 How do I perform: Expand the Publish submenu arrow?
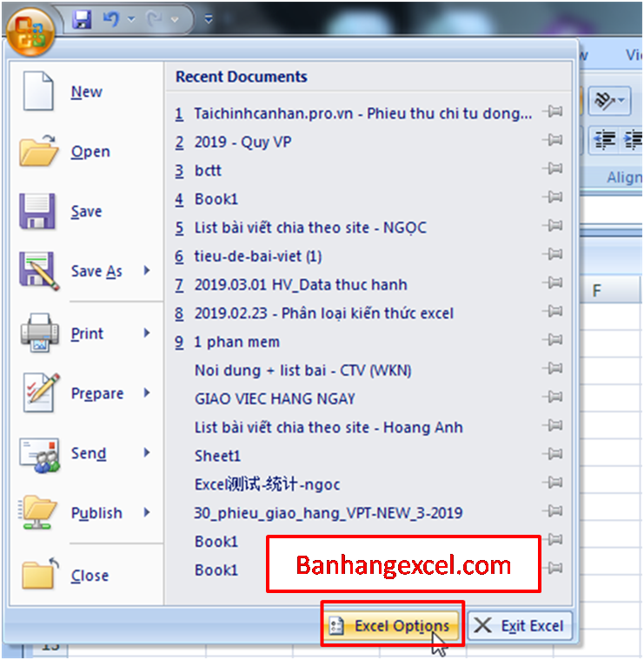point(147,512)
